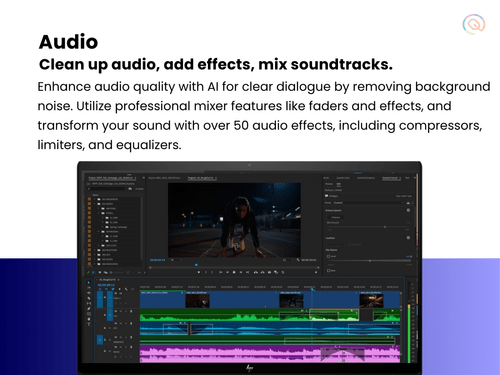Click the Extract button in Program monitor
The height and width of the screenshot is (375, 500).
(263, 272)
